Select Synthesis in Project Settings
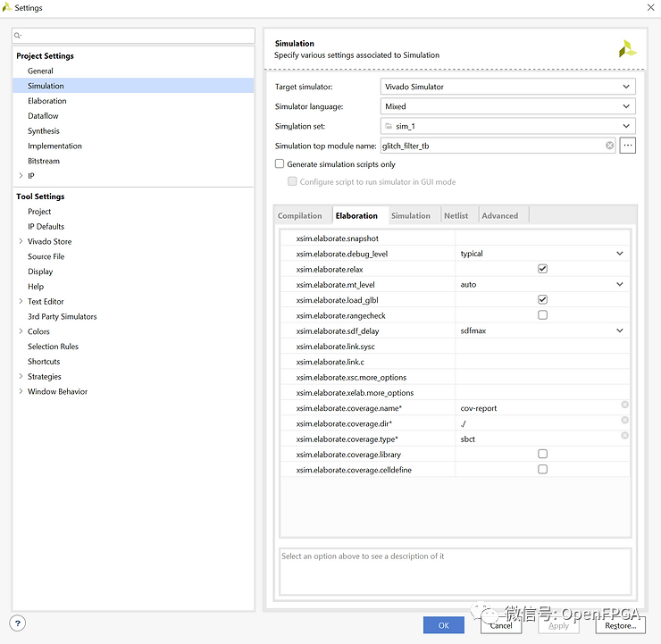The width and height of the screenshot is (661, 644). [x=44, y=131]
